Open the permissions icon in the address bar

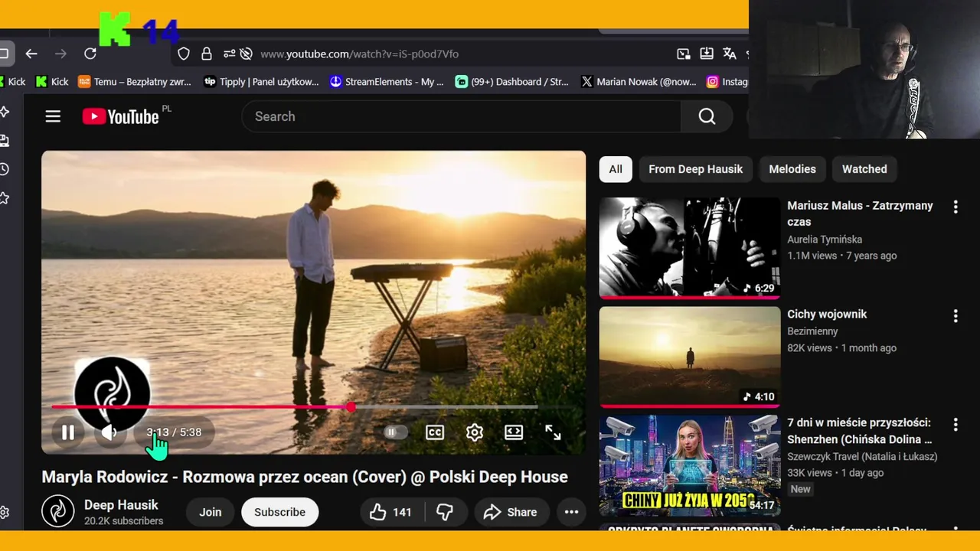point(229,54)
